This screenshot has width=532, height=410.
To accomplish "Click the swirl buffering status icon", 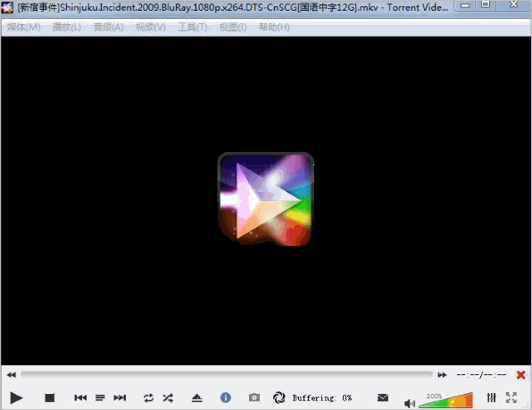I will tap(278, 397).
